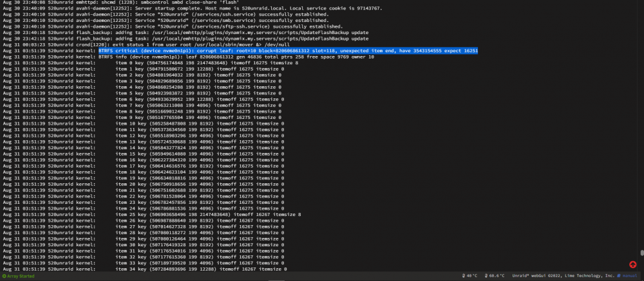The height and width of the screenshot is (281, 644).
Task: Open the manual link in the footer
Action: [x=627, y=276]
